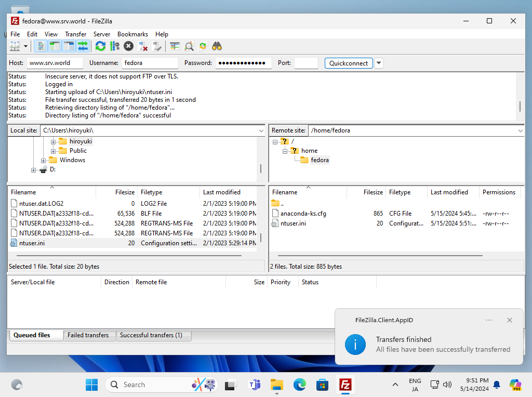532x397 pixels.
Task: Toggle directory comparison icon
Action: tap(189, 46)
